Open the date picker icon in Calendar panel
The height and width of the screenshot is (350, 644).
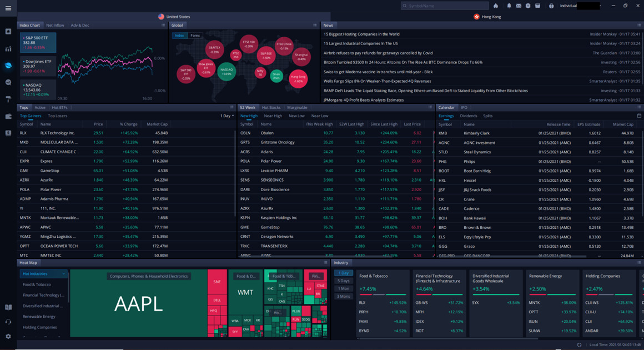(639, 116)
